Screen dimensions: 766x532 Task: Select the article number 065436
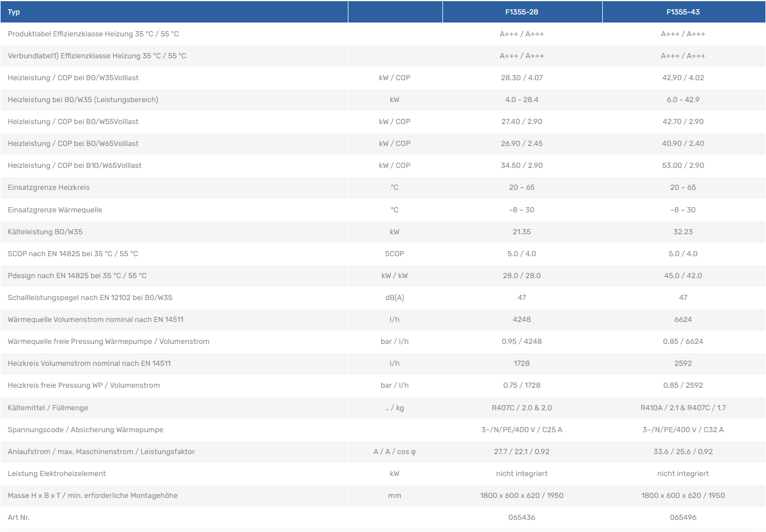tap(521, 518)
